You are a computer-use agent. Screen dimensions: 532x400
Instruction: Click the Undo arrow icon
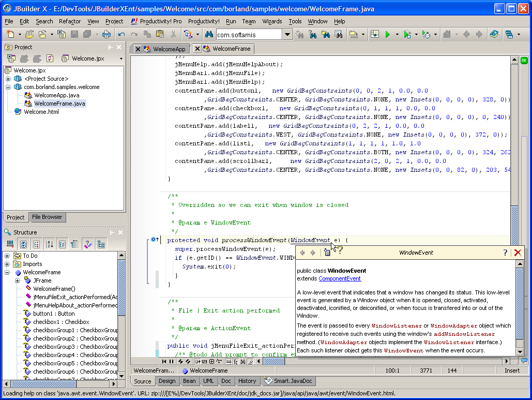[121, 34]
